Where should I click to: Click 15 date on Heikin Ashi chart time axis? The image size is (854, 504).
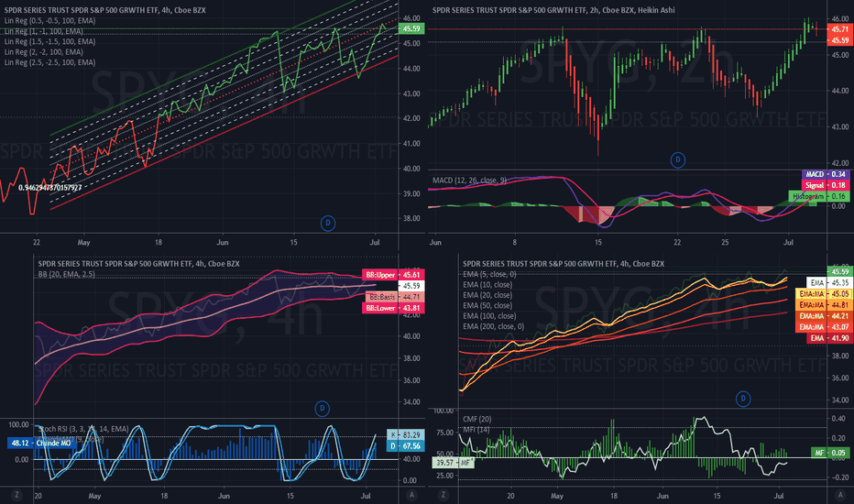coord(598,242)
